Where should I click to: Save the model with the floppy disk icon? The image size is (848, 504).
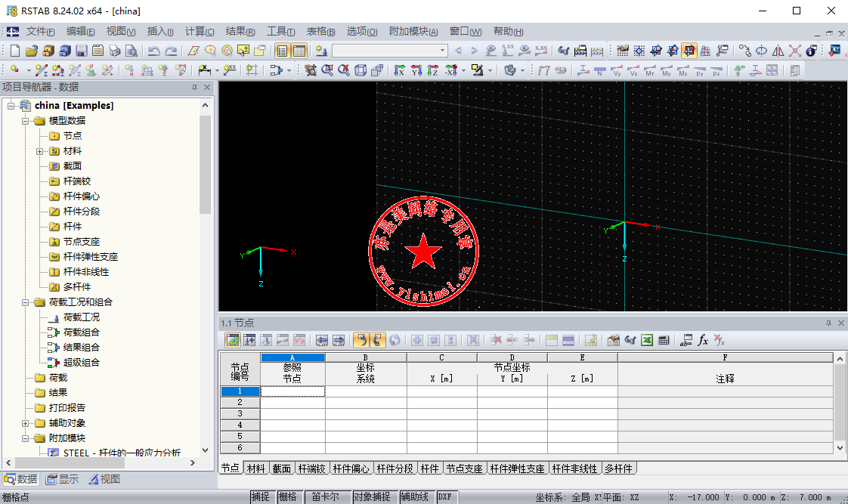[x=82, y=51]
